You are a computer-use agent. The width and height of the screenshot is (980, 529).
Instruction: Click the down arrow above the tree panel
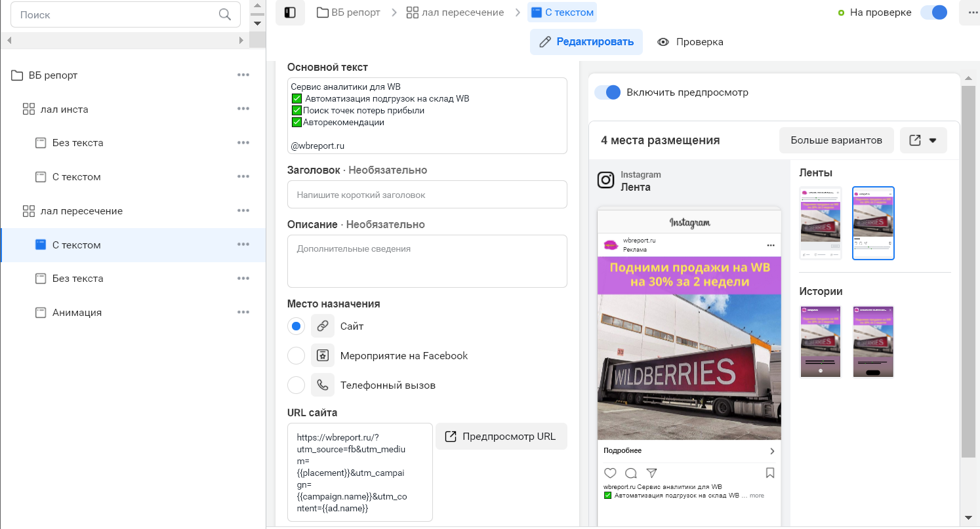pos(257,23)
